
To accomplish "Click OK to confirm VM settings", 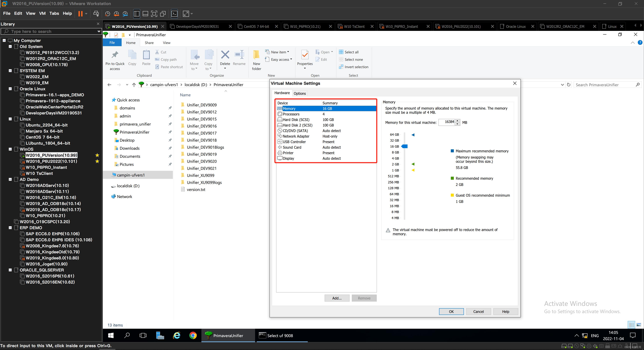I will point(451,311).
